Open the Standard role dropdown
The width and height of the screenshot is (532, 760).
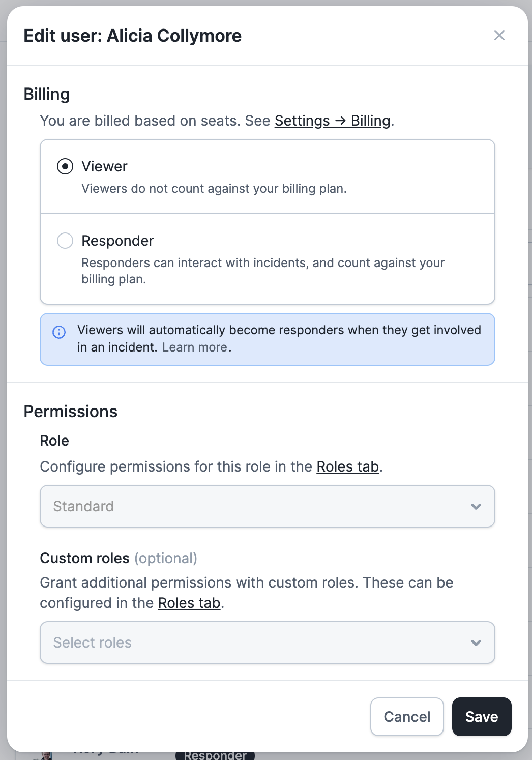click(x=254, y=506)
